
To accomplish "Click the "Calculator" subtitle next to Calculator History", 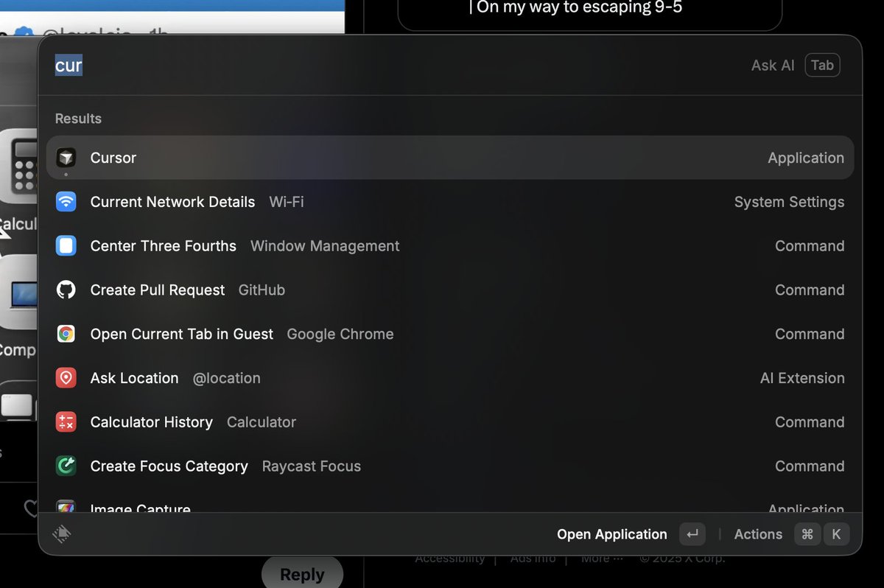I will coord(262,422).
